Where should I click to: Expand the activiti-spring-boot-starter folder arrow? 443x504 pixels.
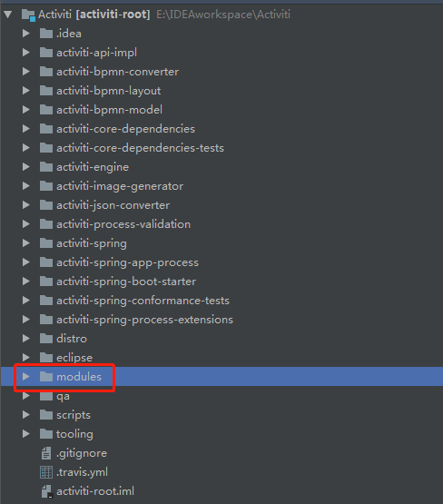(x=26, y=282)
